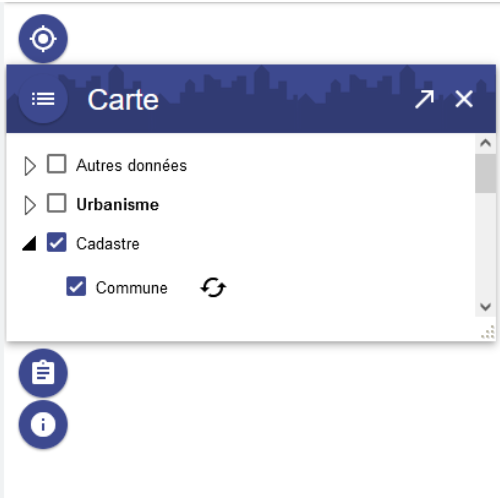Check the Autres données checkbox

coord(57,164)
